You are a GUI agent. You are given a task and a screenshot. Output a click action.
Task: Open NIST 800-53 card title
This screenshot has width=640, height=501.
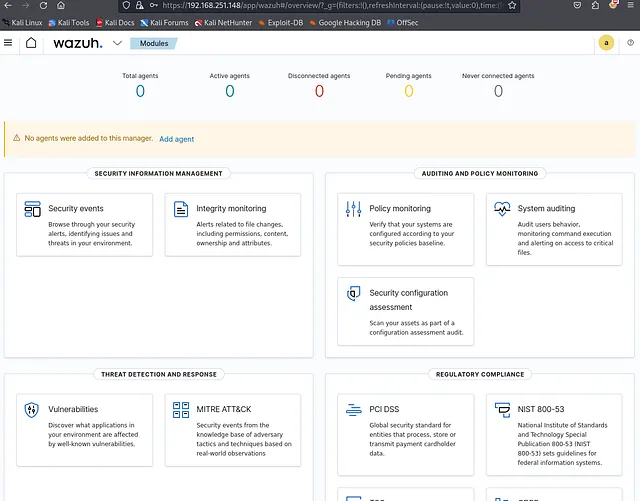[x=541, y=409]
